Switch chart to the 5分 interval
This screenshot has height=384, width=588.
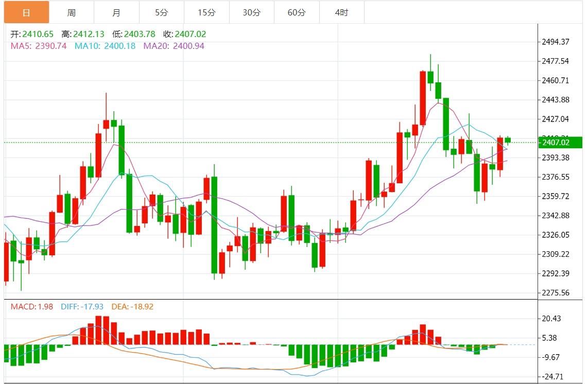tap(161, 12)
